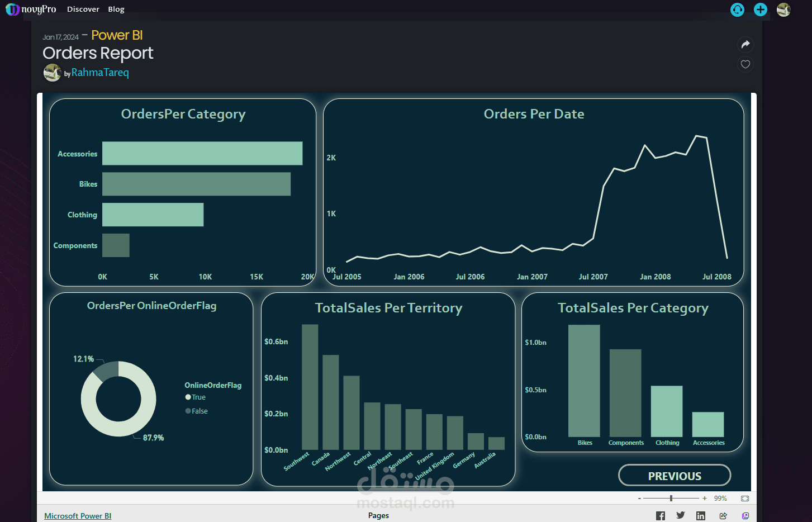Open the report in new window icon
Screen dimensions: 812x522
745,516
